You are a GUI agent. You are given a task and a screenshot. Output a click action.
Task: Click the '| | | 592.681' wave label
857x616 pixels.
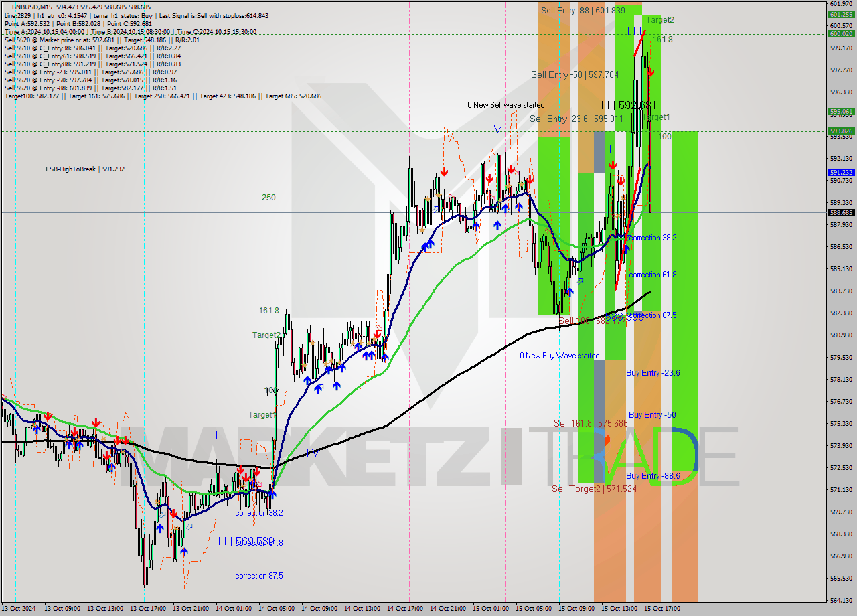[628, 105]
